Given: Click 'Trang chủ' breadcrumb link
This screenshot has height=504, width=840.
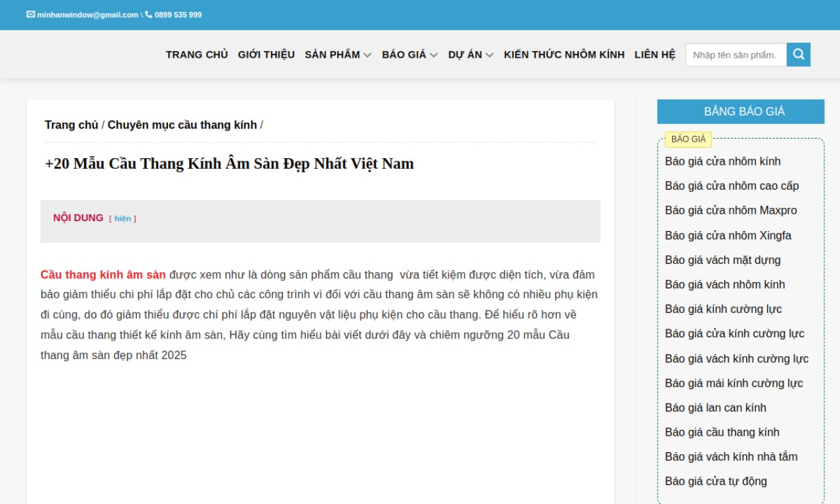Looking at the screenshot, I should [x=72, y=125].
